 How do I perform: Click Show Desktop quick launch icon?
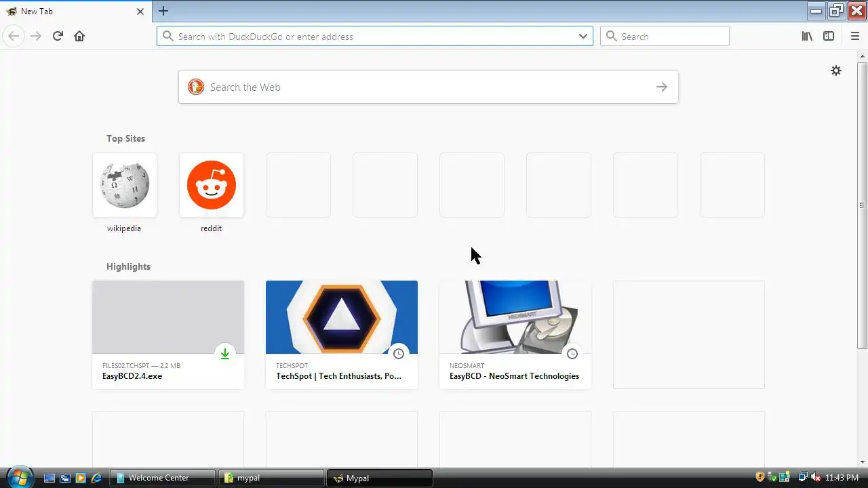[50, 478]
